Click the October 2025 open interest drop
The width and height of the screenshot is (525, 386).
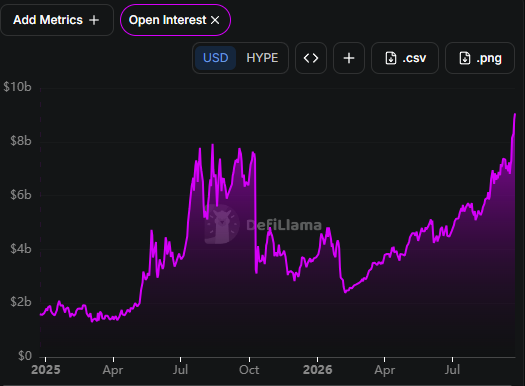point(256,214)
